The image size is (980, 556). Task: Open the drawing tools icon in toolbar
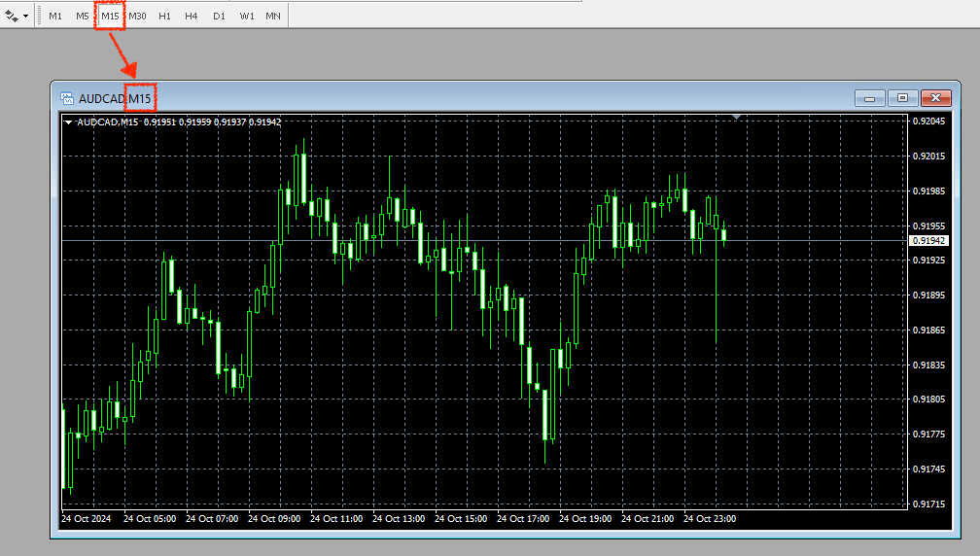tap(12, 17)
